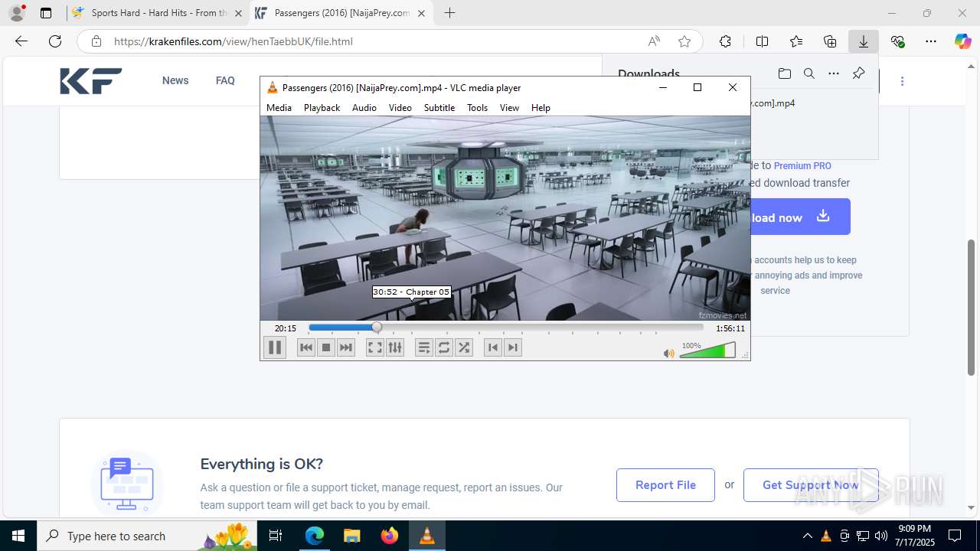
Task: Click the Report File button
Action: pos(665,485)
